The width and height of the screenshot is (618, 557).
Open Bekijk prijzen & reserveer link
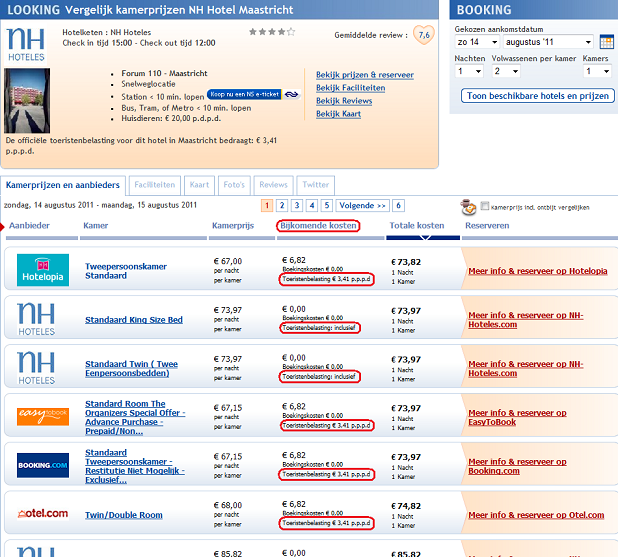tap(365, 75)
